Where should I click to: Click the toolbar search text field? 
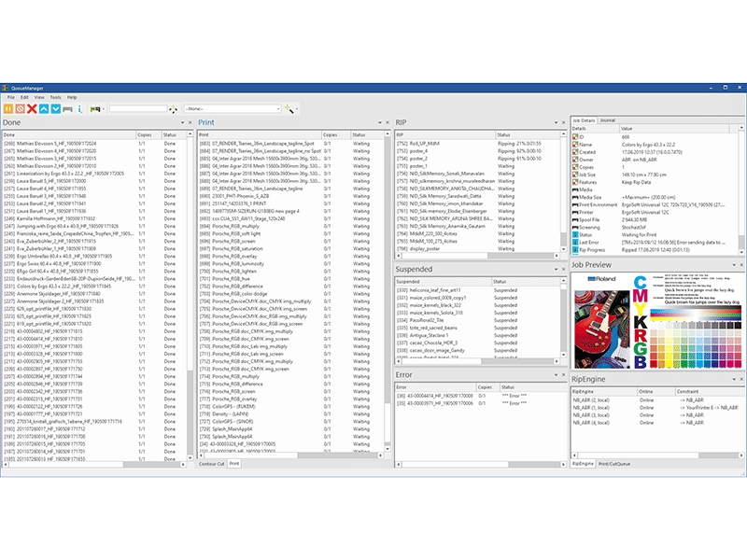(138, 109)
